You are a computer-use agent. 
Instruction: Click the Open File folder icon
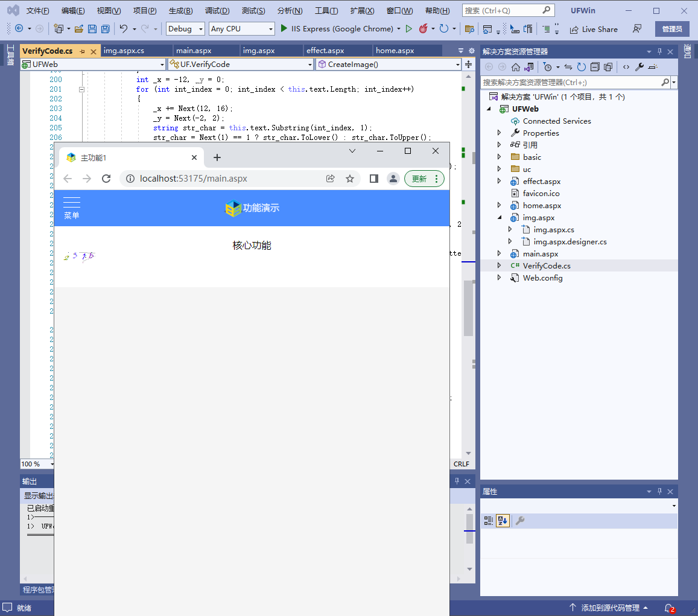click(79, 29)
